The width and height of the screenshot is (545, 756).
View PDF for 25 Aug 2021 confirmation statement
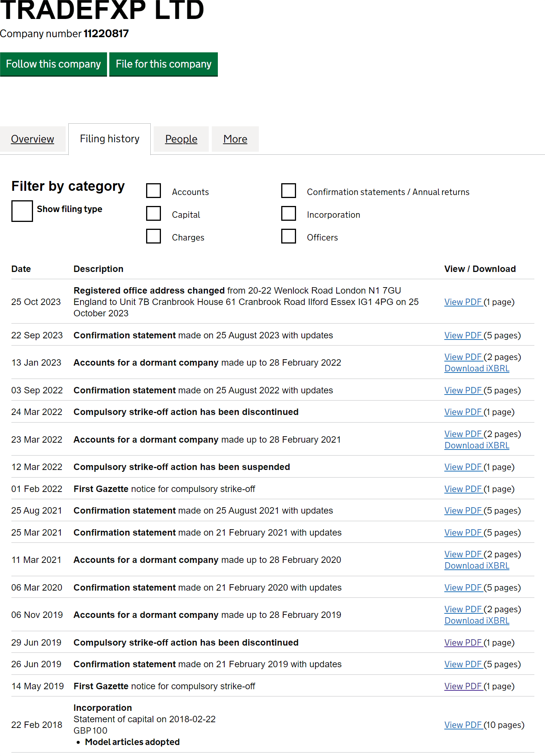point(463,511)
